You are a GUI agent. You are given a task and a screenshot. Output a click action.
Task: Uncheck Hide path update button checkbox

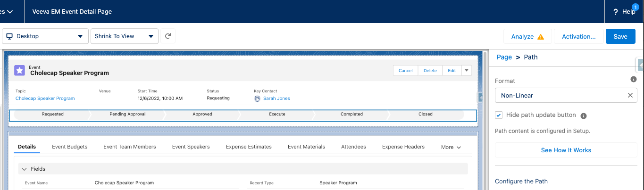point(499,115)
